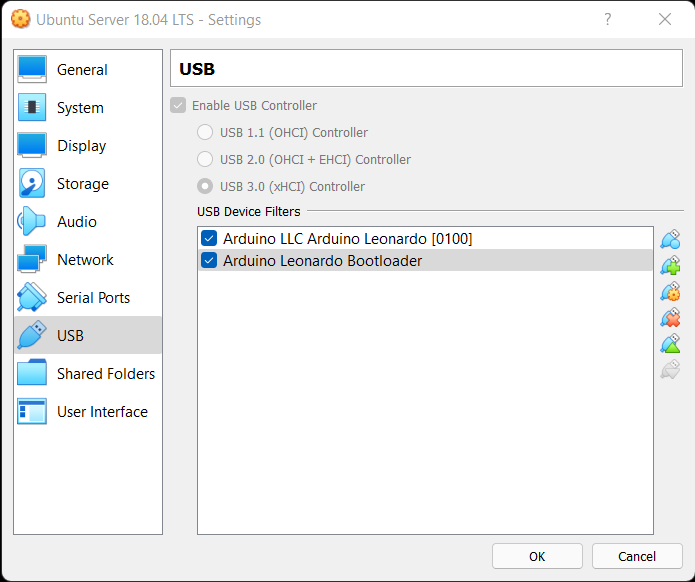Select USB 3.0 (xHCI) Controller radio
The height and width of the screenshot is (582, 695).
point(205,186)
